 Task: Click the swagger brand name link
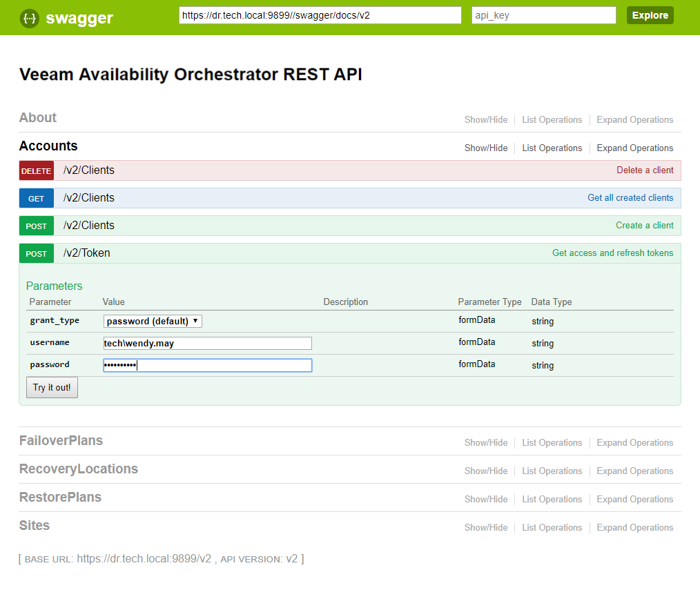click(x=79, y=19)
